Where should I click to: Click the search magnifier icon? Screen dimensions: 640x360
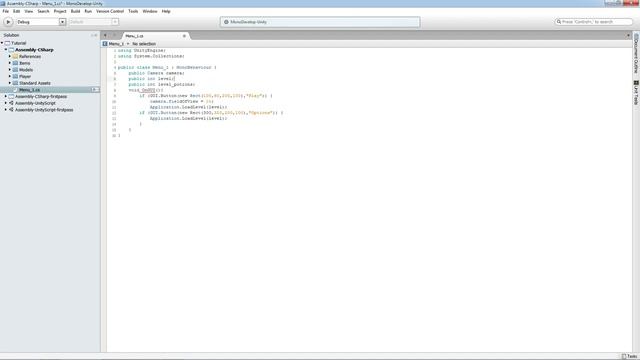tap(558, 22)
